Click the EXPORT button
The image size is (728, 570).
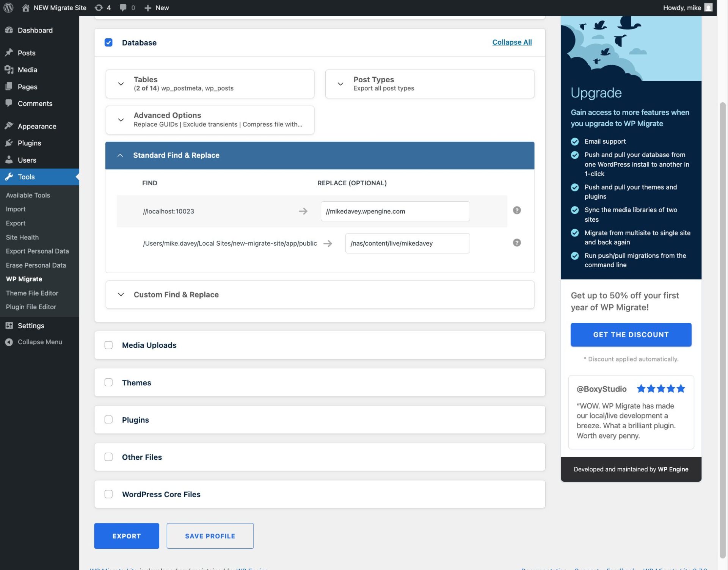coord(126,536)
